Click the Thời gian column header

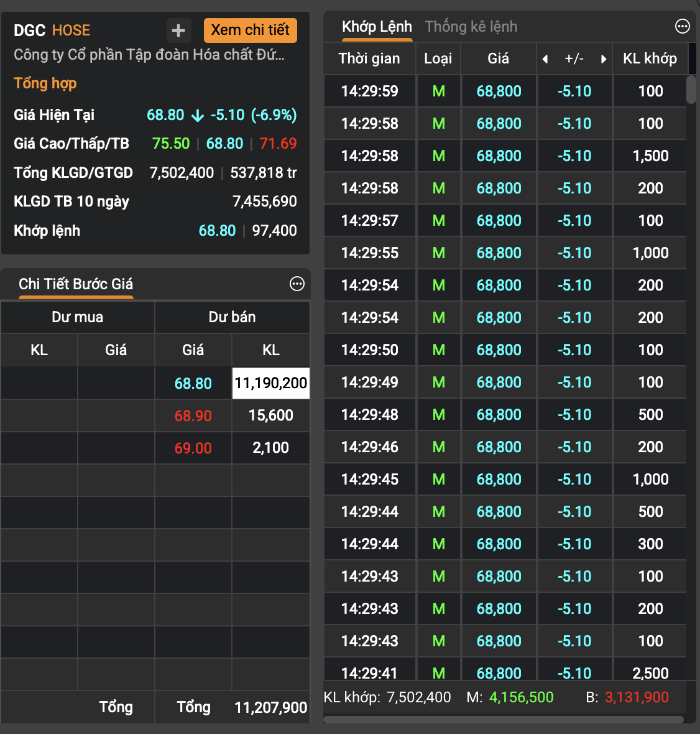pyautogui.click(x=369, y=59)
